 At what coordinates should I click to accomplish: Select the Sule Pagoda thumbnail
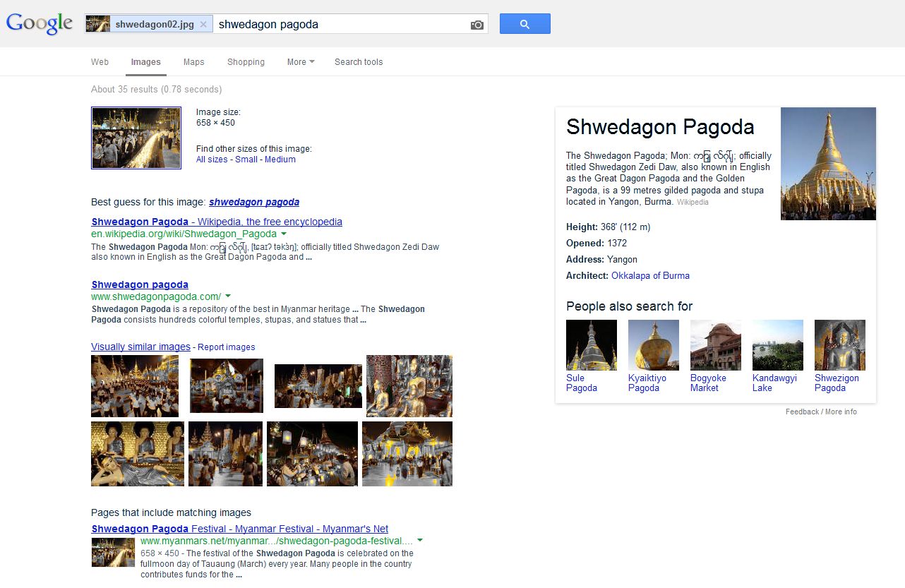coord(592,345)
